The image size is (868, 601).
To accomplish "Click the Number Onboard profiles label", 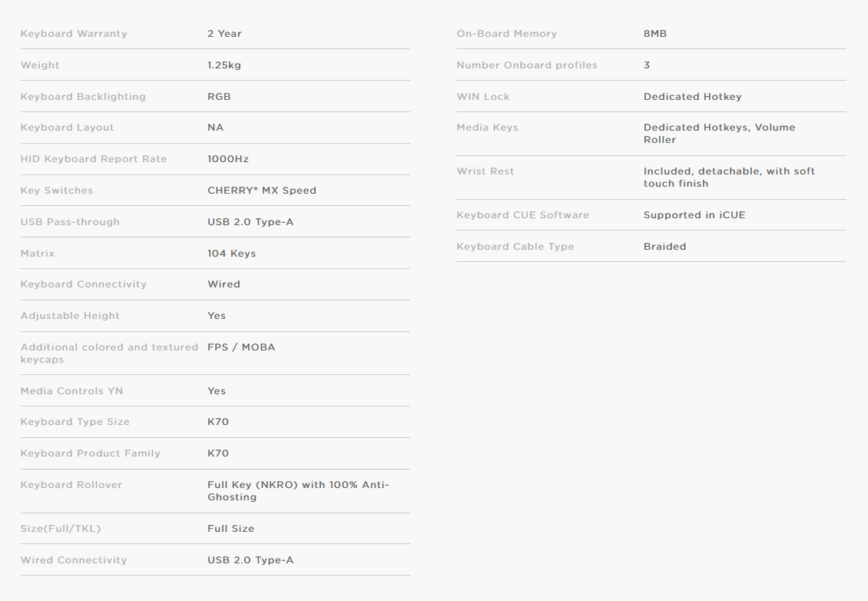I will 527,65.
